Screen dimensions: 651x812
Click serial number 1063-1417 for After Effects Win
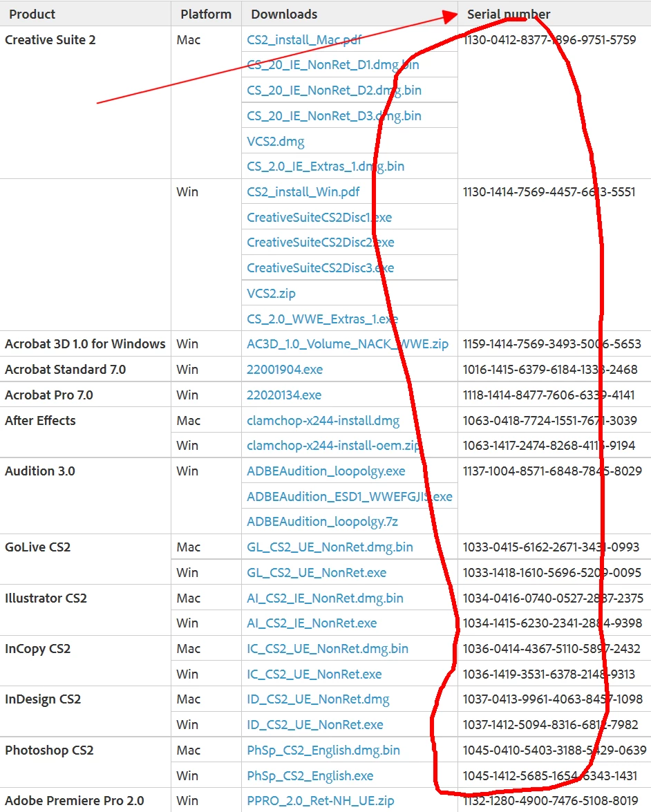pyautogui.click(x=549, y=446)
